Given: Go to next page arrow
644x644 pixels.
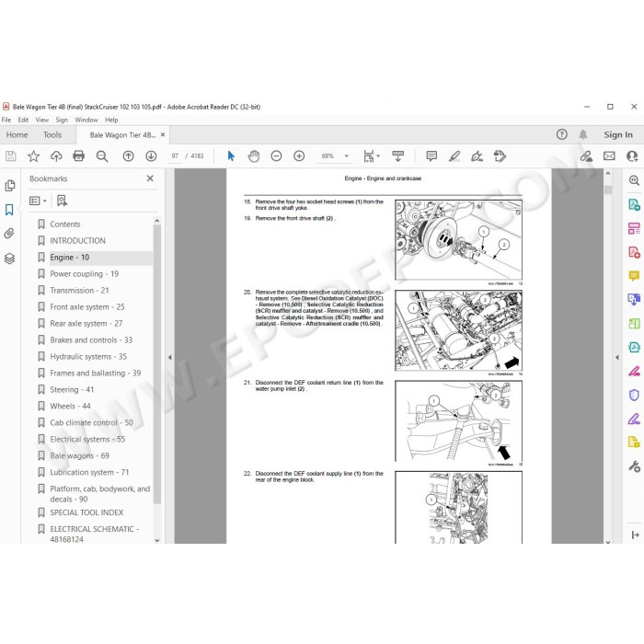Looking at the screenshot, I should (151, 156).
